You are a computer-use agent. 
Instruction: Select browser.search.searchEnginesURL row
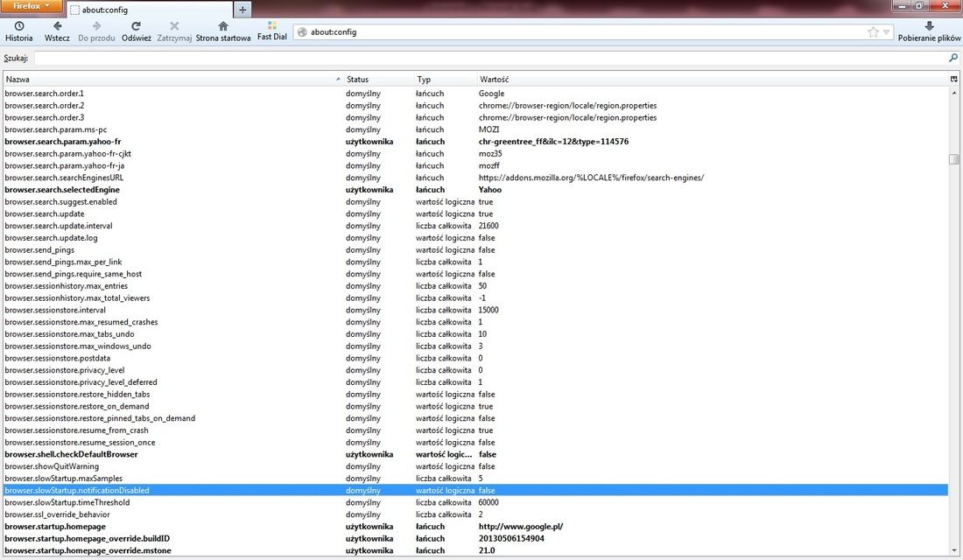coord(475,178)
